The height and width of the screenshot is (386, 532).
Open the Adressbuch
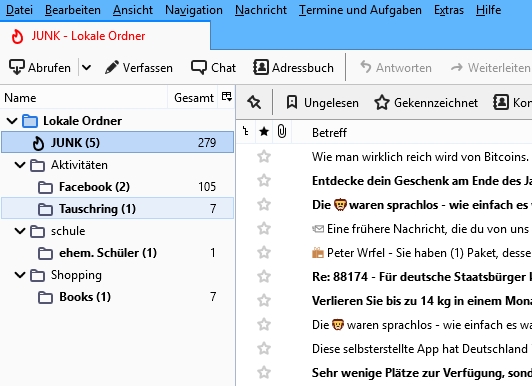click(x=293, y=67)
